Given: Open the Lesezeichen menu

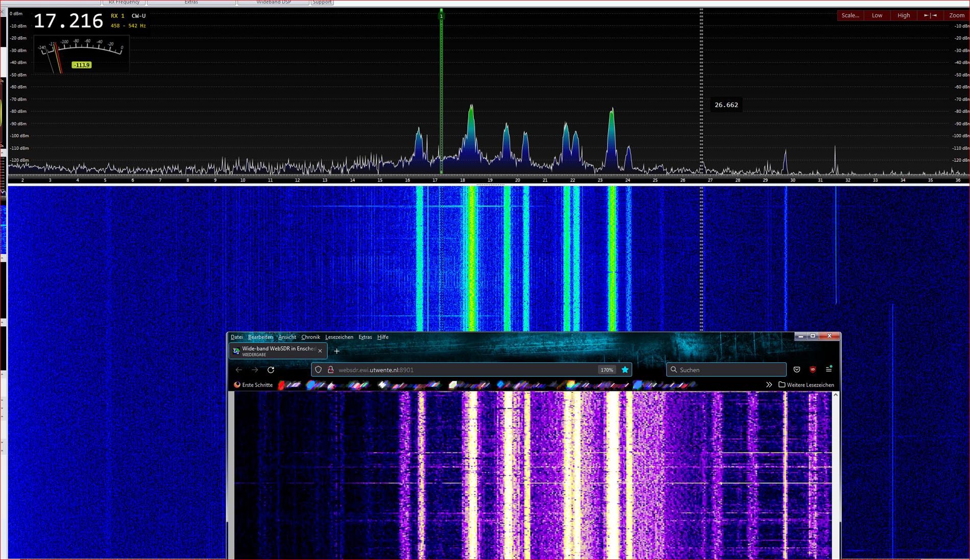Looking at the screenshot, I should click(339, 337).
